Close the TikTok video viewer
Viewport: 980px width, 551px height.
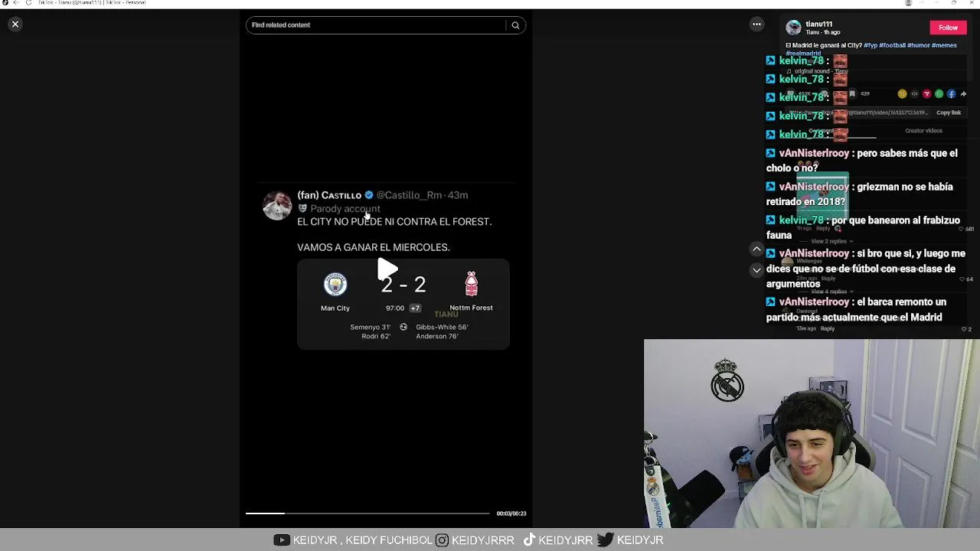pos(15,24)
